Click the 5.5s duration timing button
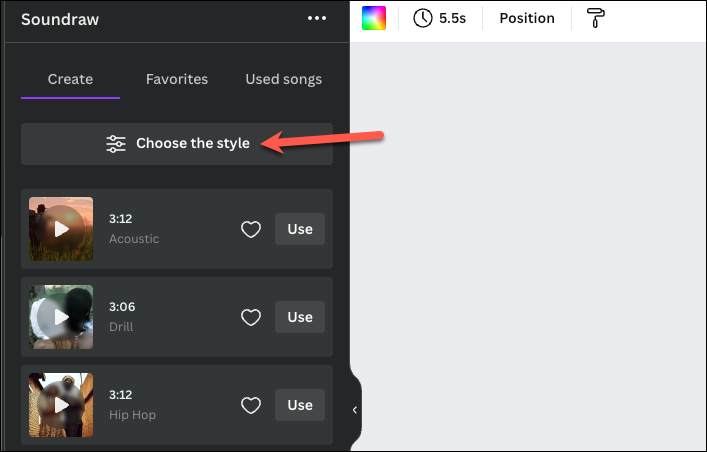This screenshot has width=707, height=452. [440, 18]
